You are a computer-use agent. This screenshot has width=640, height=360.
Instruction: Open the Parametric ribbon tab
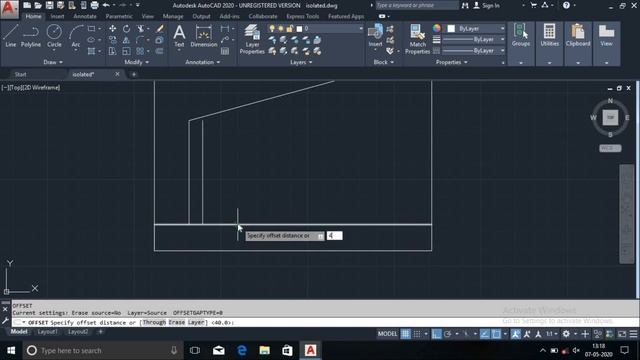coord(119,16)
